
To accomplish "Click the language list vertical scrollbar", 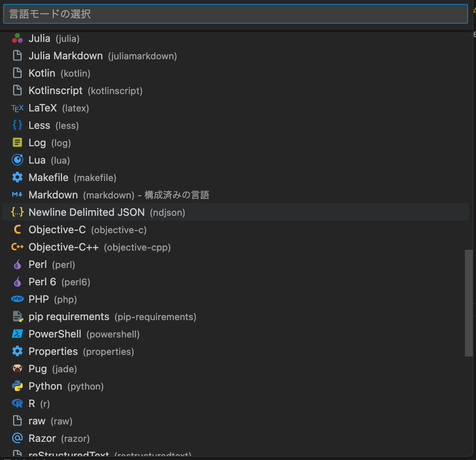I will (x=469, y=303).
